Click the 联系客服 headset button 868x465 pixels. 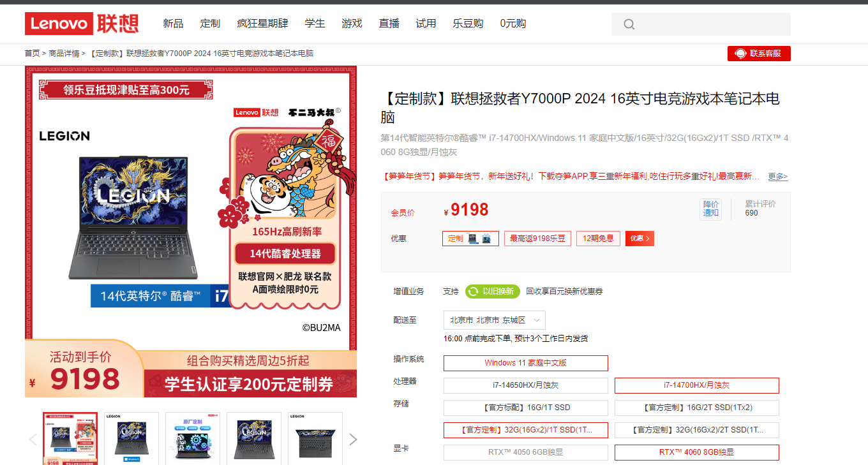click(x=759, y=54)
